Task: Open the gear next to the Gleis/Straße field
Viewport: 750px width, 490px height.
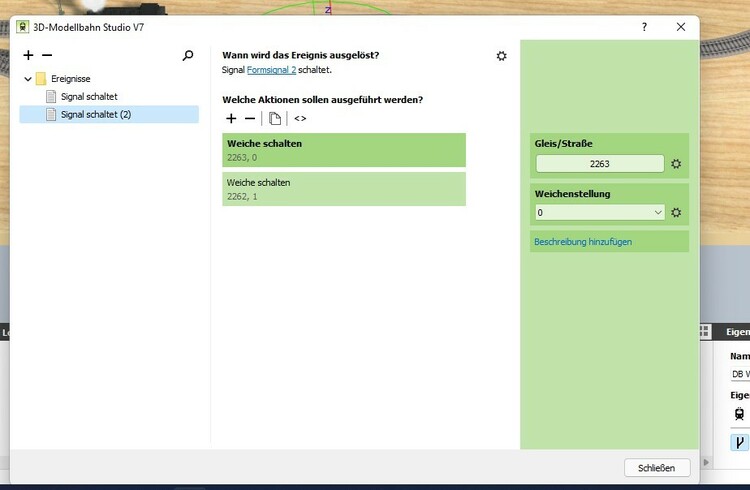Action: coord(676,164)
